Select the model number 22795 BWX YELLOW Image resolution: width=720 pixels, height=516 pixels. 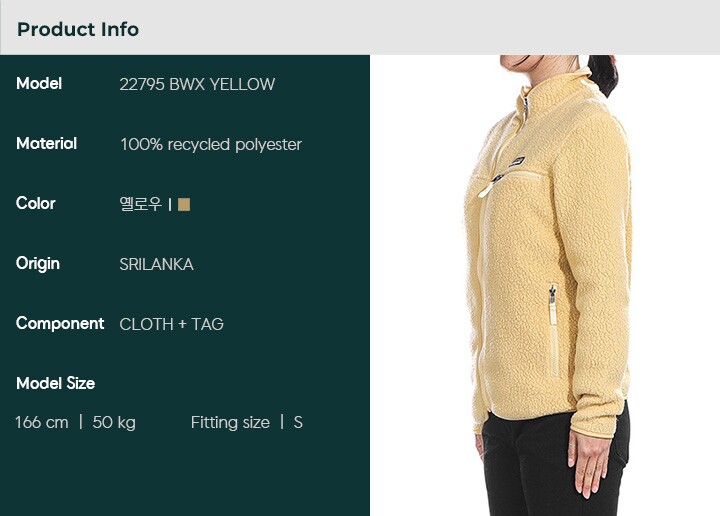point(197,84)
